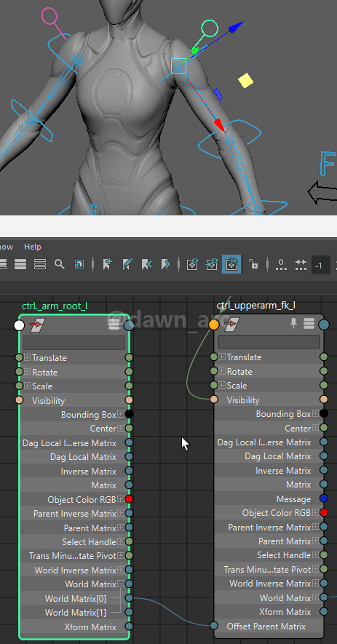Select the green circle control in viewport
This screenshot has width=337, height=644.
[x=209, y=28]
